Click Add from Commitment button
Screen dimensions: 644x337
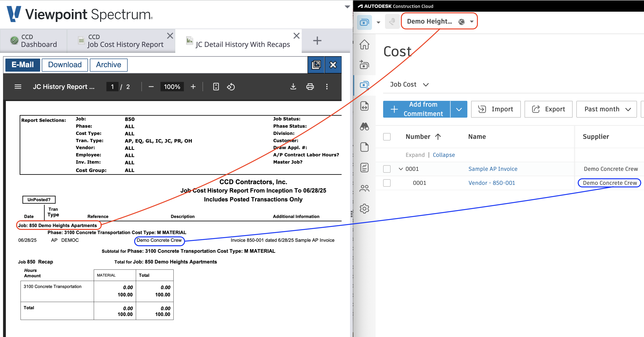pyautogui.click(x=416, y=109)
